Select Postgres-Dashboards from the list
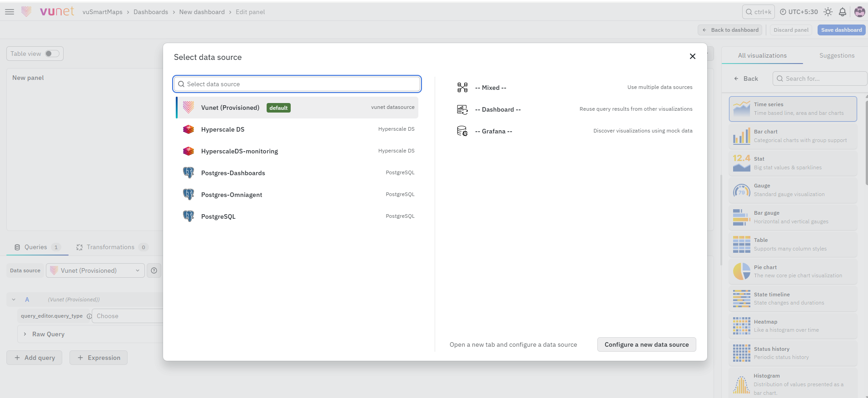 (x=297, y=173)
